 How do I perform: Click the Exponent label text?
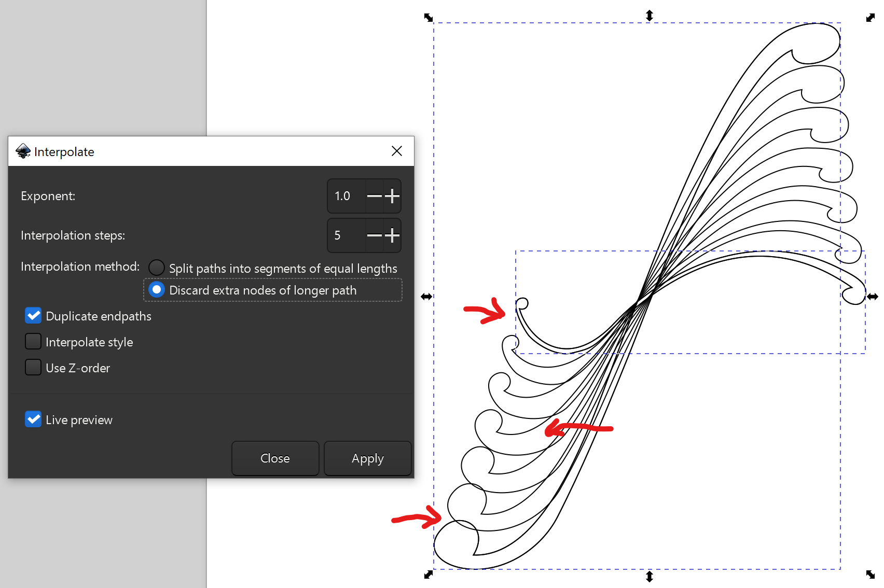(48, 196)
